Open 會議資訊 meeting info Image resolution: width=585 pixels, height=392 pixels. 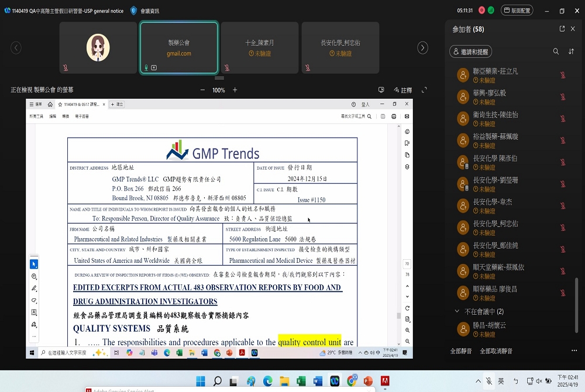[145, 11]
